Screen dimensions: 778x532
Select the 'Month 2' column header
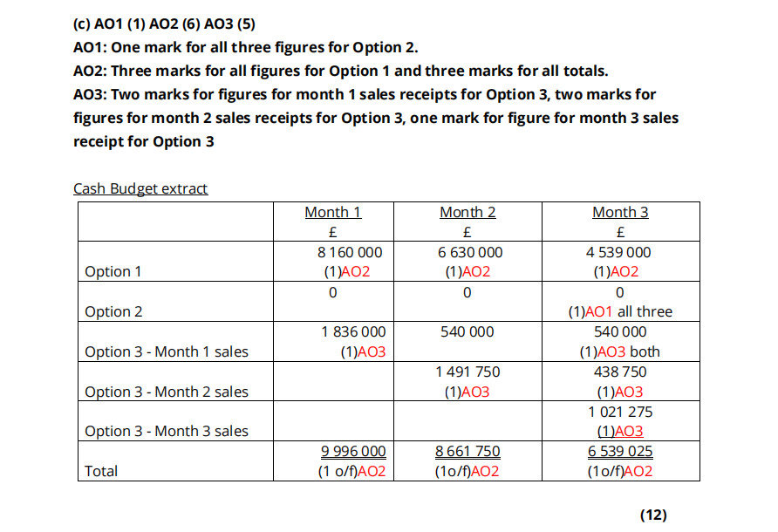point(467,212)
